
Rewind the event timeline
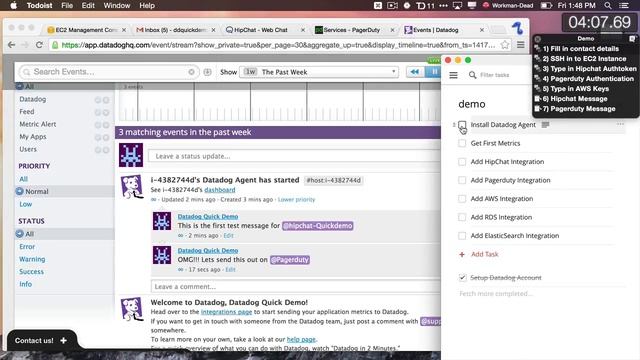point(415,72)
